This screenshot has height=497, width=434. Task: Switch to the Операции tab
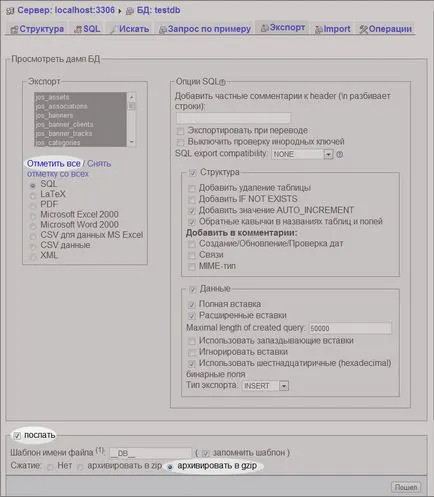pyautogui.click(x=386, y=29)
